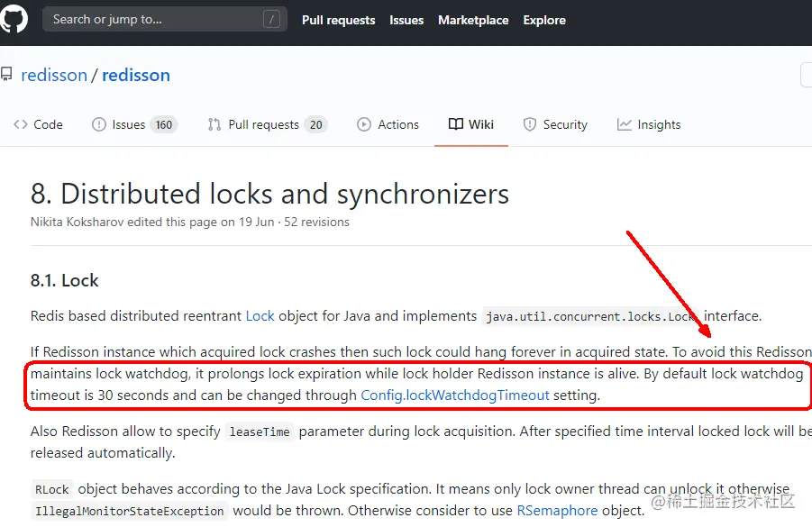Open the bold redisson repository link

click(x=136, y=75)
